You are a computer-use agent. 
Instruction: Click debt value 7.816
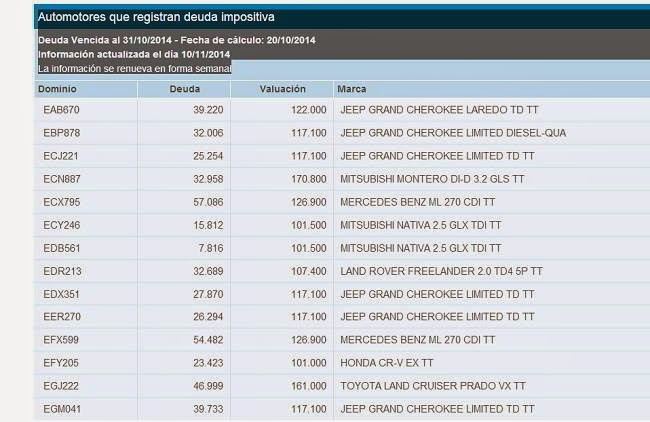point(211,248)
